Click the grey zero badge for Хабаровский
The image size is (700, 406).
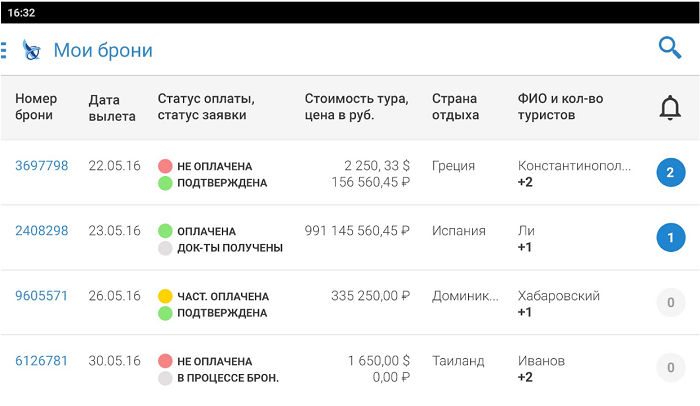click(x=670, y=303)
